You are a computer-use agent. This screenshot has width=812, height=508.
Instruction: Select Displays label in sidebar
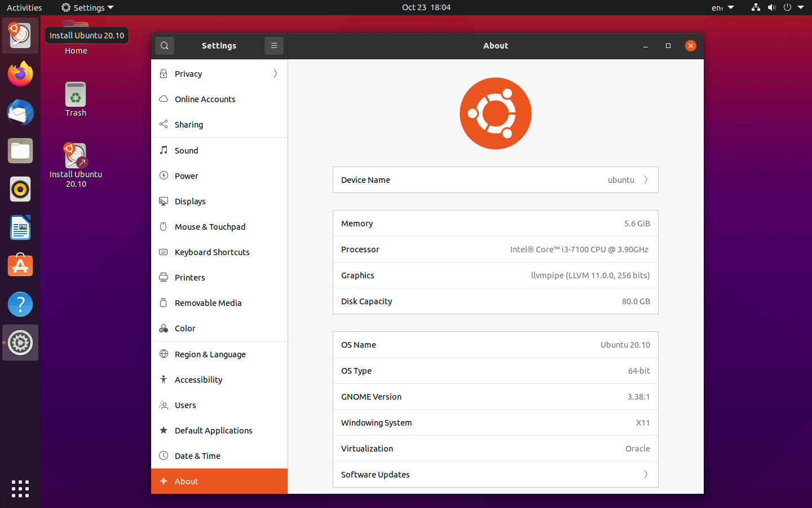(x=190, y=202)
